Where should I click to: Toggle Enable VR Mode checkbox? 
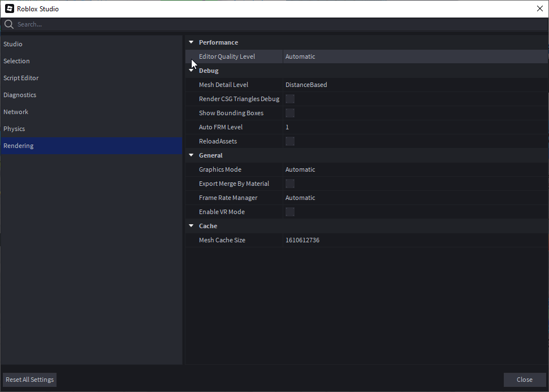[x=290, y=212]
